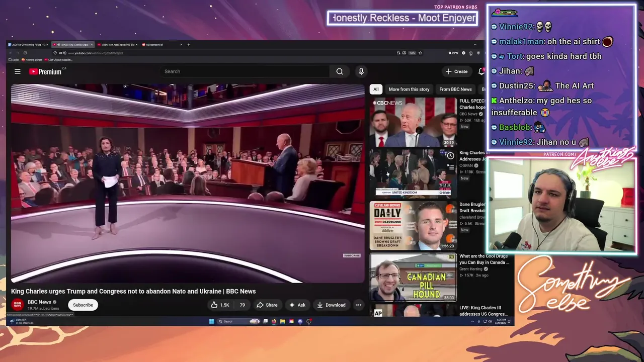Focus the YouTube Search input field

pyautogui.click(x=244, y=71)
